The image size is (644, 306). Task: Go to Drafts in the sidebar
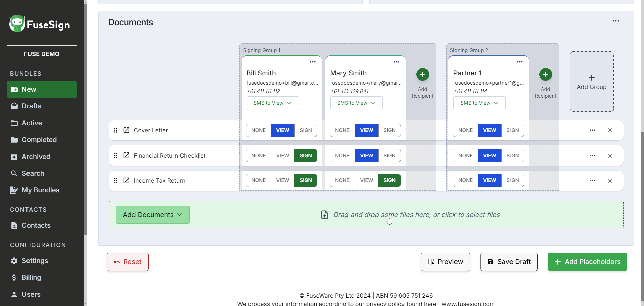31,106
